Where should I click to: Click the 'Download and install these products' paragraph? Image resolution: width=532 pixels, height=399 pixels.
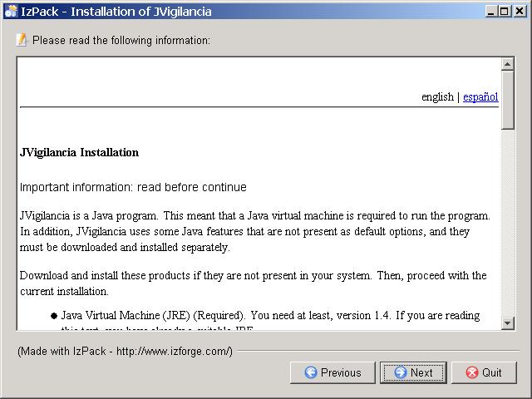[253, 283]
